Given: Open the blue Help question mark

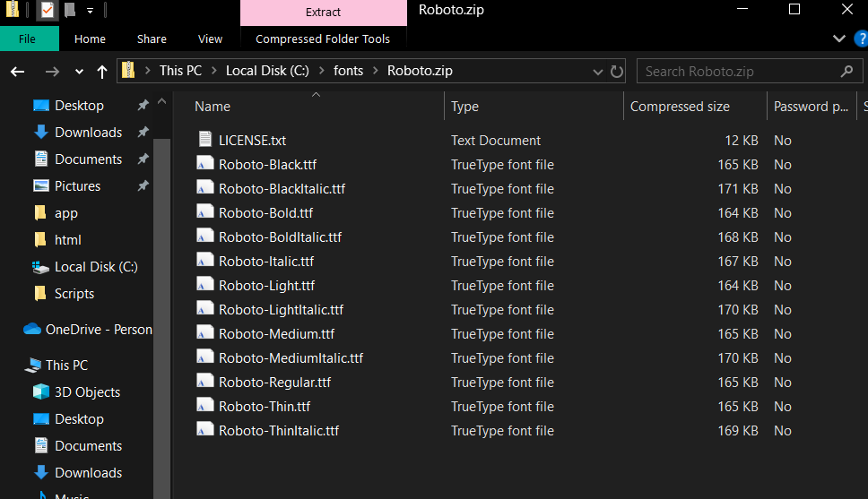Looking at the screenshot, I should click(x=862, y=39).
